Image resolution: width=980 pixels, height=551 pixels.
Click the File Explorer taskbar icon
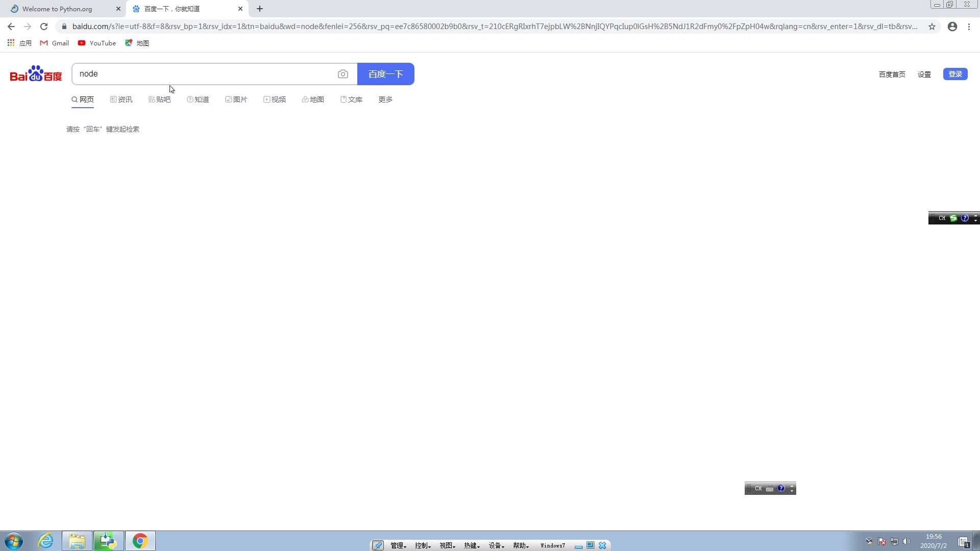[x=77, y=540]
